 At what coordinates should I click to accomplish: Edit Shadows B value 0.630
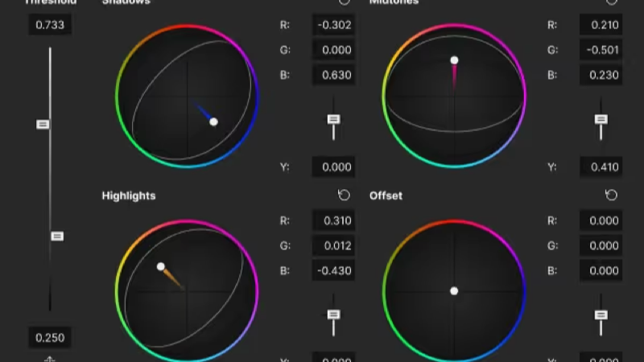[333, 75]
